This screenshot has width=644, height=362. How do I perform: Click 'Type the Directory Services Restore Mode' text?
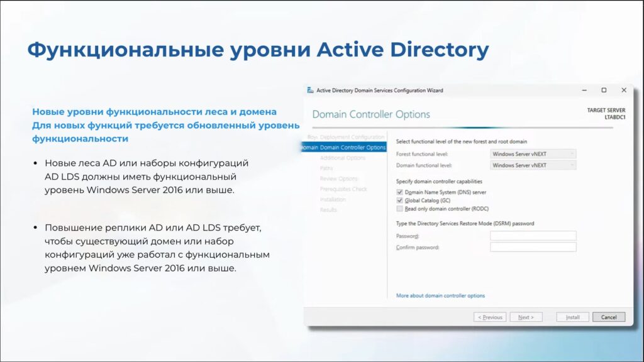click(x=465, y=224)
